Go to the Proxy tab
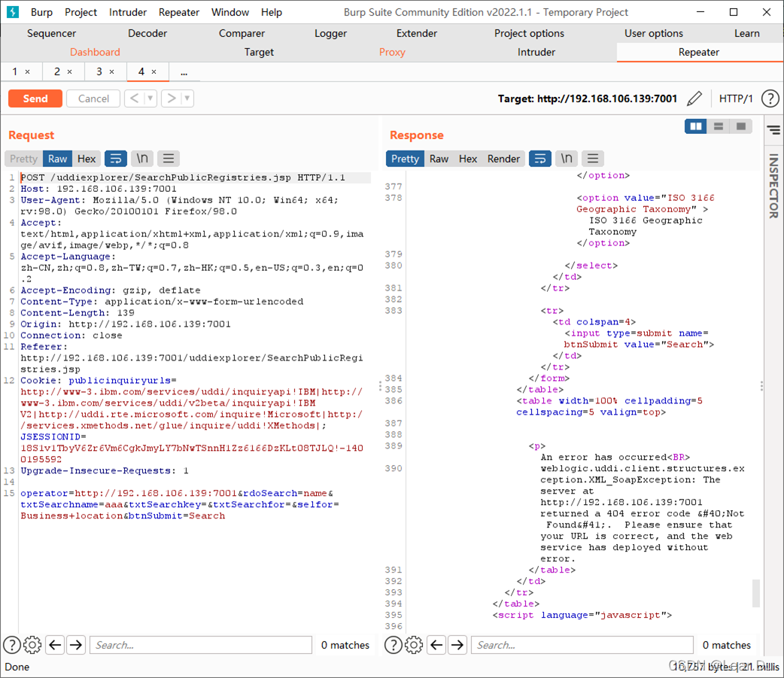Viewport: 784px width, 678px height. click(x=392, y=52)
